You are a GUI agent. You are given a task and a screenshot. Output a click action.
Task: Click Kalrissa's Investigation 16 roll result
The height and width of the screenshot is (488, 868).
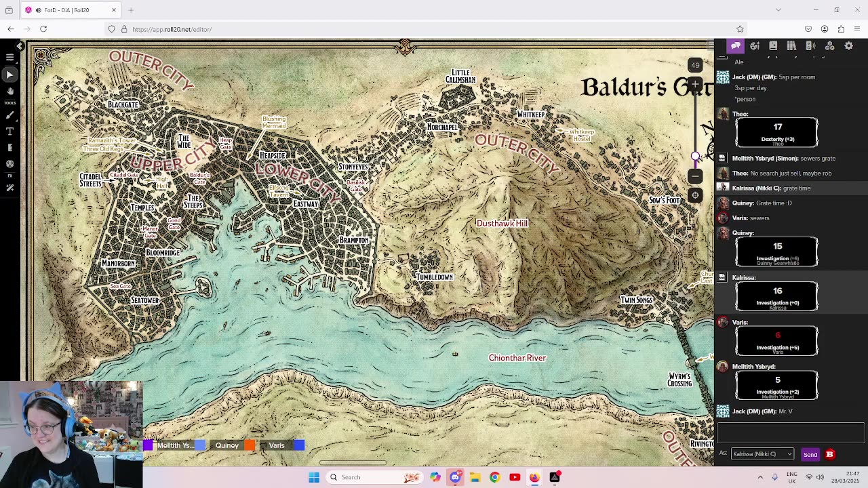[777, 296]
